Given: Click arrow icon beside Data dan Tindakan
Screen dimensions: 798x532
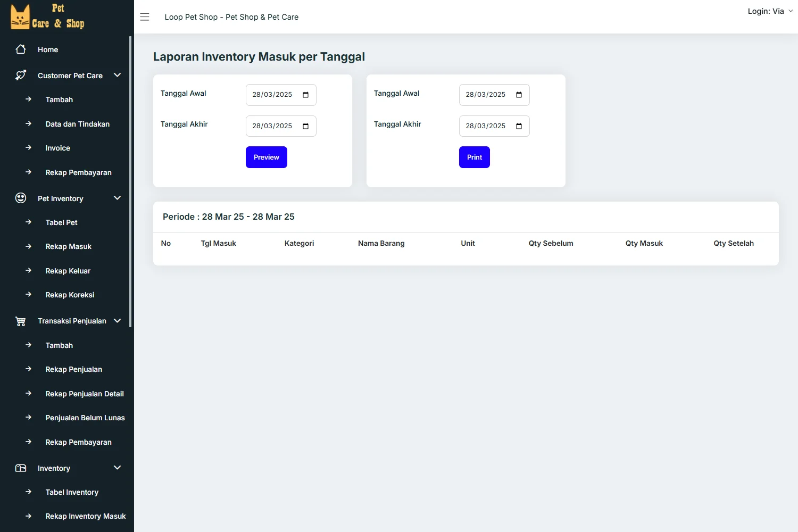Looking at the screenshot, I should 29,123.
